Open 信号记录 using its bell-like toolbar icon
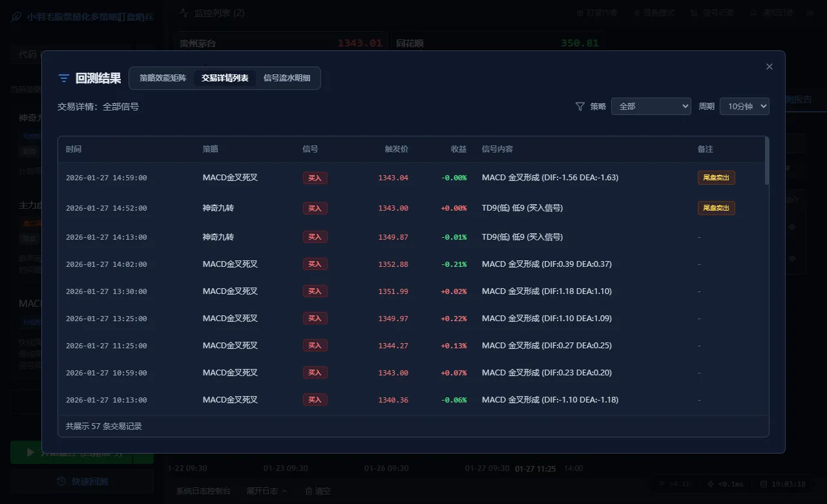Viewport: 827px width, 504px height. pos(694,12)
